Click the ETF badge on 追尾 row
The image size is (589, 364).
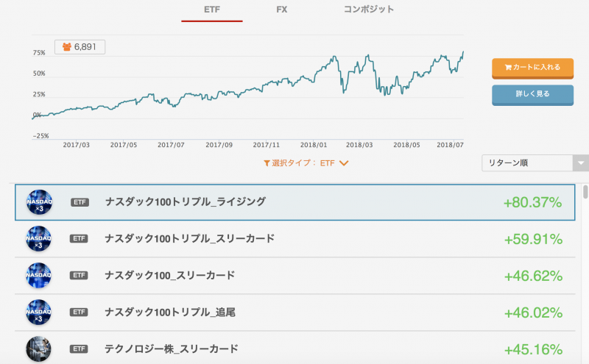click(x=79, y=313)
